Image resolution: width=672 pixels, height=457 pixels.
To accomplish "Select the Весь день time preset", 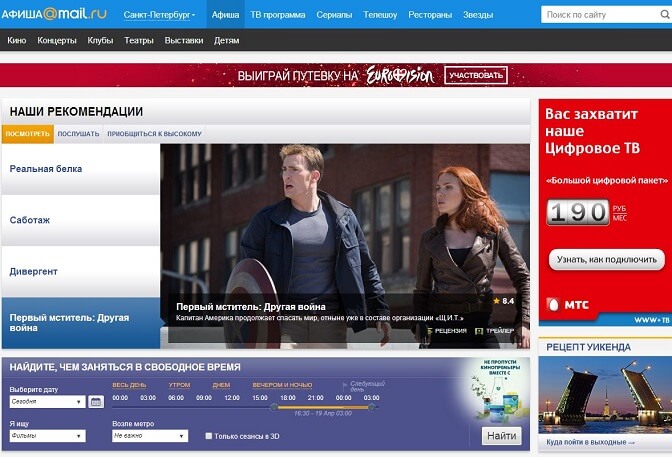I will pyautogui.click(x=129, y=385).
